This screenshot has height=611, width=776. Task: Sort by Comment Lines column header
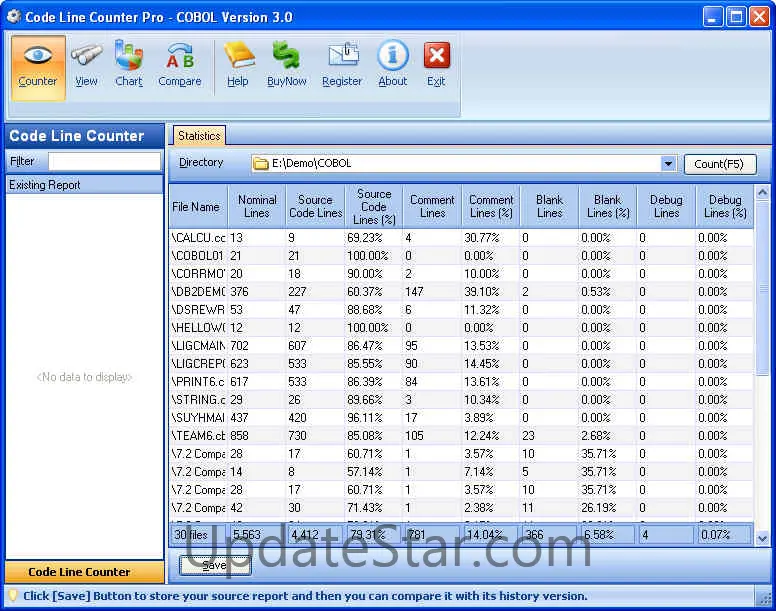432,206
